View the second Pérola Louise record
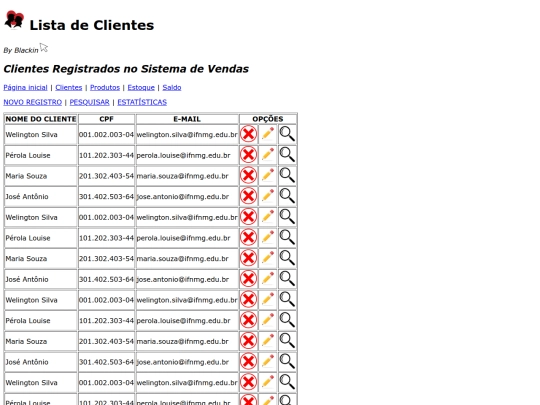Screen dimensions: 540x405 [287, 237]
